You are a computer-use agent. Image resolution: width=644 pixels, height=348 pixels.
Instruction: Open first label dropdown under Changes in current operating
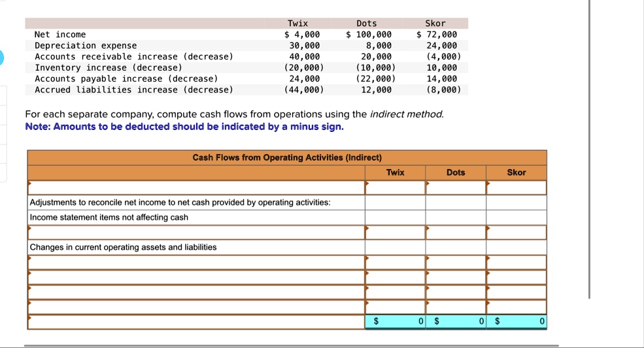click(196, 262)
